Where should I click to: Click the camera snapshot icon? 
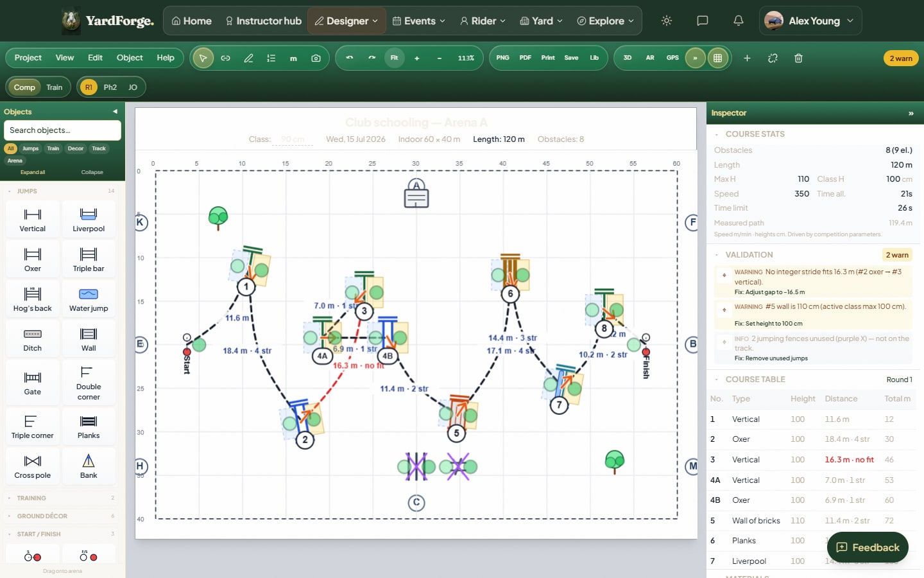pyautogui.click(x=316, y=58)
